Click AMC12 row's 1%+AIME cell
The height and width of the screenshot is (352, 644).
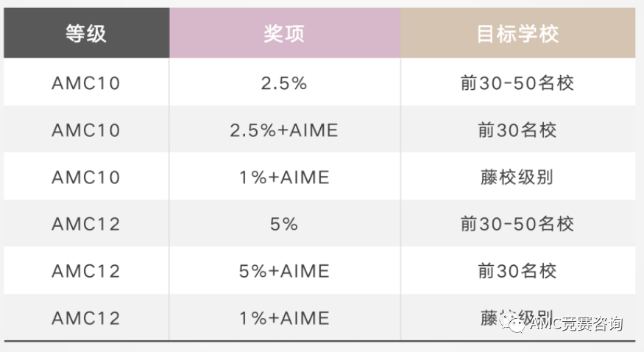coord(284,318)
